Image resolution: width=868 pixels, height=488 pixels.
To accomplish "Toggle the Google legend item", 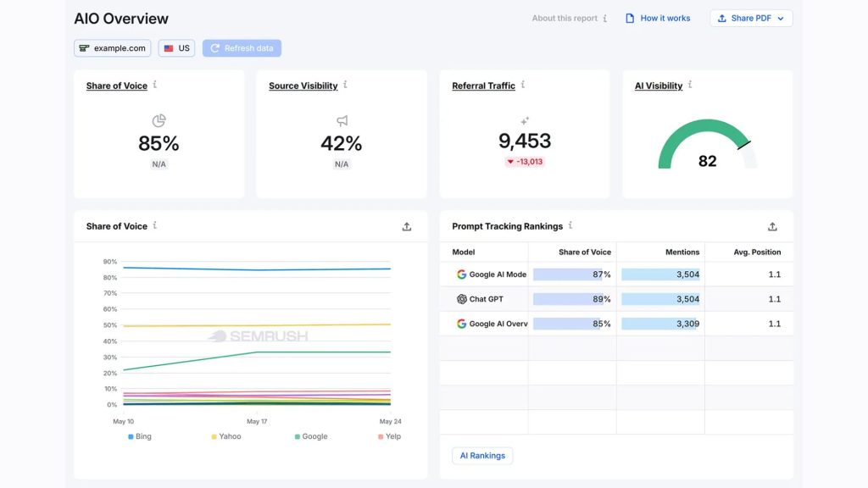I will pos(311,436).
